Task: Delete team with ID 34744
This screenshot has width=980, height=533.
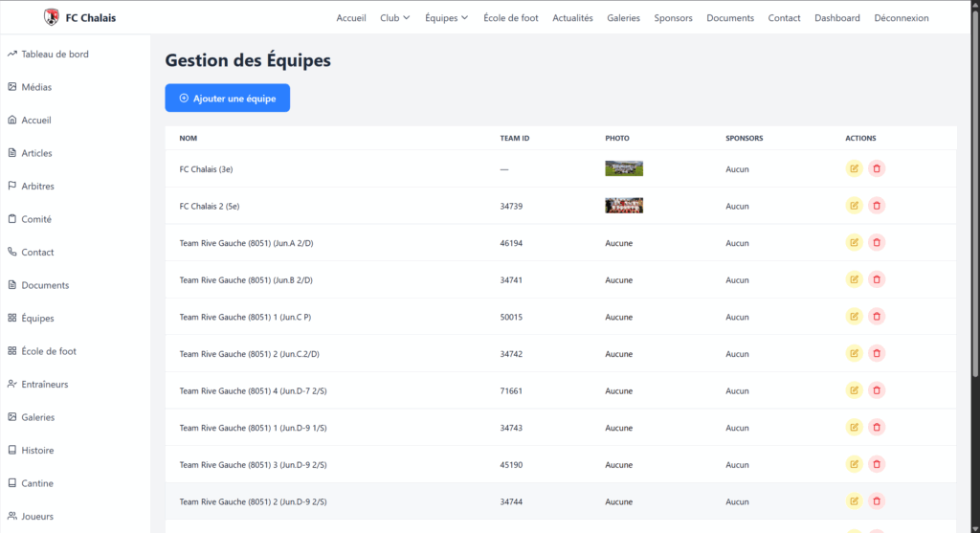Action: tap(877, 500)
